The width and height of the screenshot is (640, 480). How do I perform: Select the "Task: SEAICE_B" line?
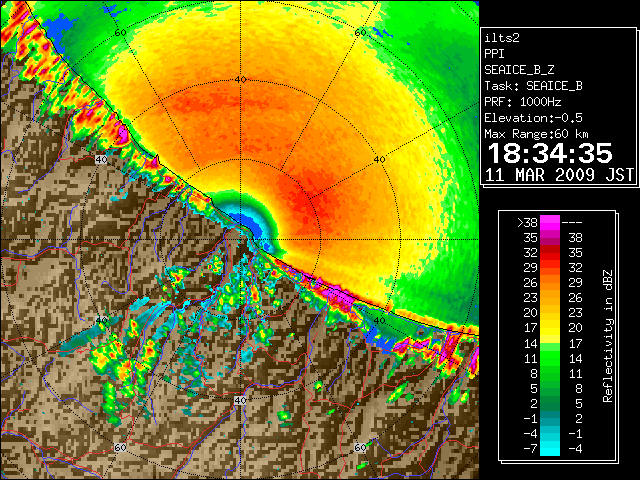click(533, 86)
